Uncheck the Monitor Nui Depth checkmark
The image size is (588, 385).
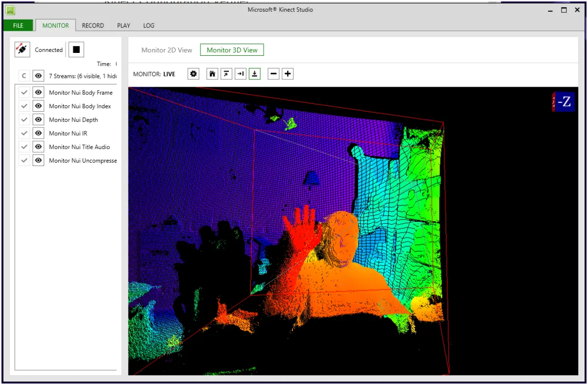pyautogui.click(x=24, y=120)
